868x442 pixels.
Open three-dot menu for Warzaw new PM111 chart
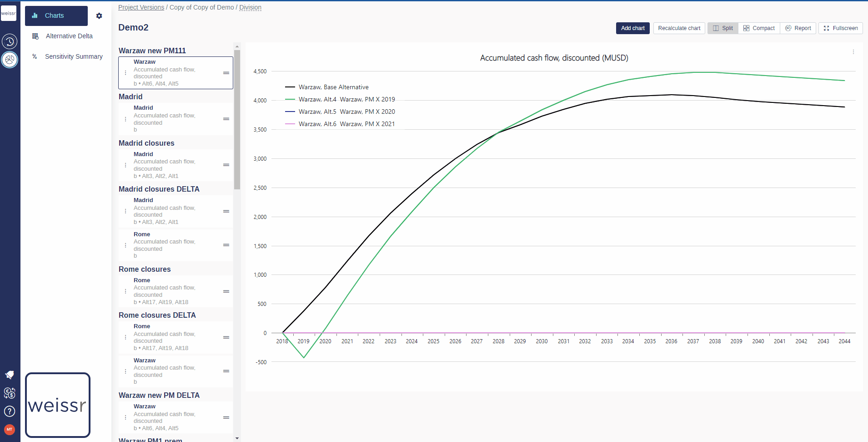point(125,73)
